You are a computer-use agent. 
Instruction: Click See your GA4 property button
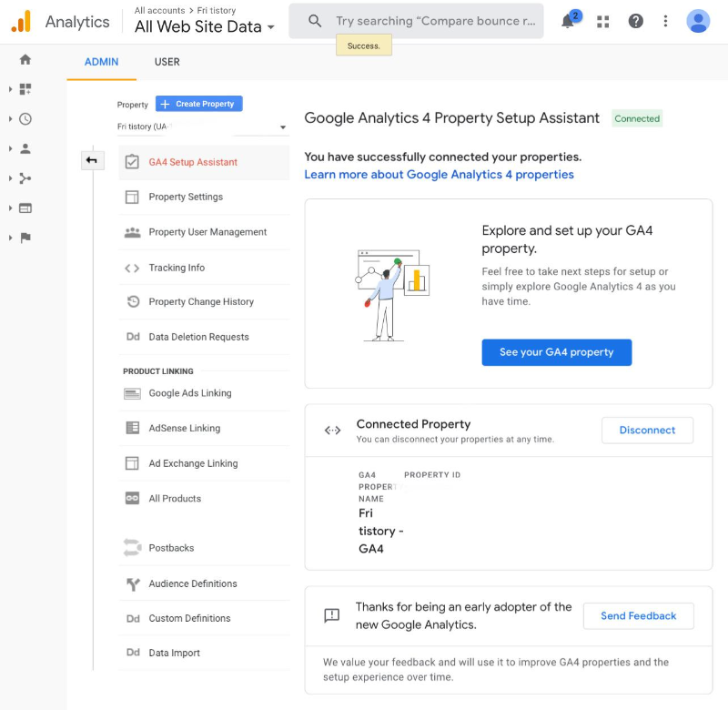point(556,352)
